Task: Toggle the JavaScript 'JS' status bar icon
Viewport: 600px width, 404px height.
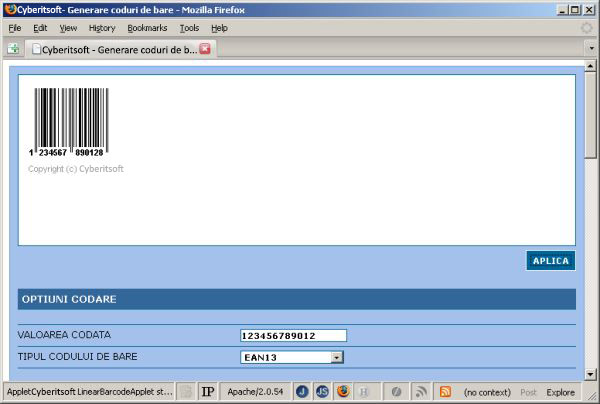Action: pyautogui.click(x=322, y=392)
